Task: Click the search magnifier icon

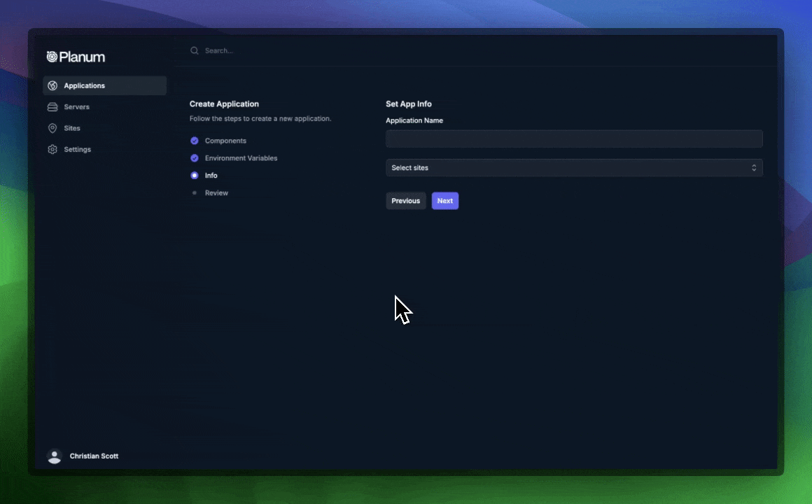Action: (195, 50)
